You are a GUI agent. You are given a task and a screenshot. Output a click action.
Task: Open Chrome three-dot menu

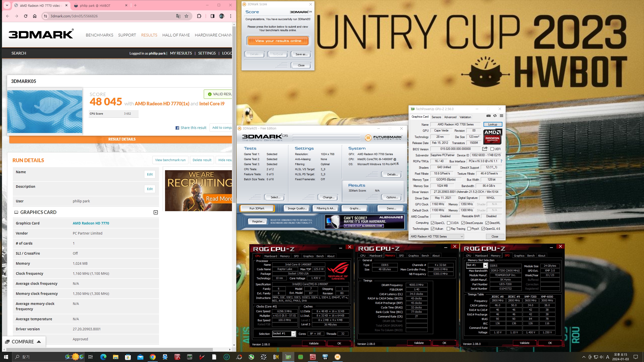[231, 16]
